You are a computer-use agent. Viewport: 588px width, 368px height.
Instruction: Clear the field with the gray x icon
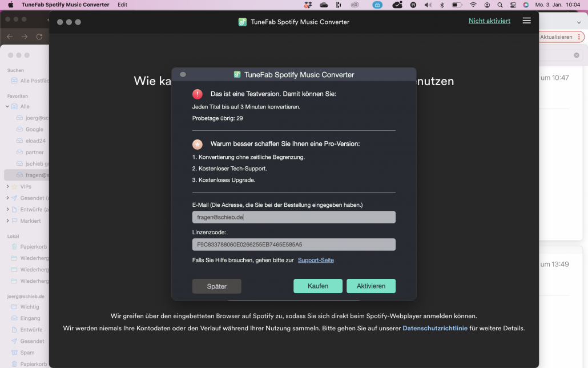point(577,55)
